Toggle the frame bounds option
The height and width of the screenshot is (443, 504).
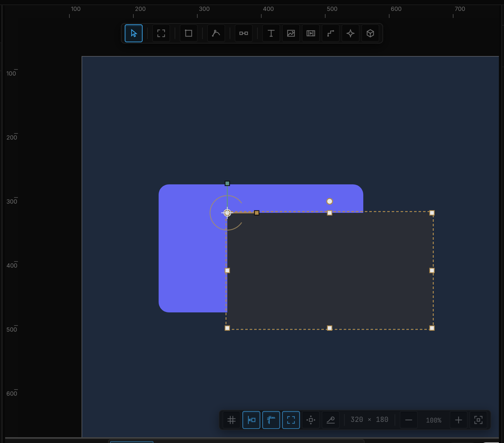pos(291,420)
